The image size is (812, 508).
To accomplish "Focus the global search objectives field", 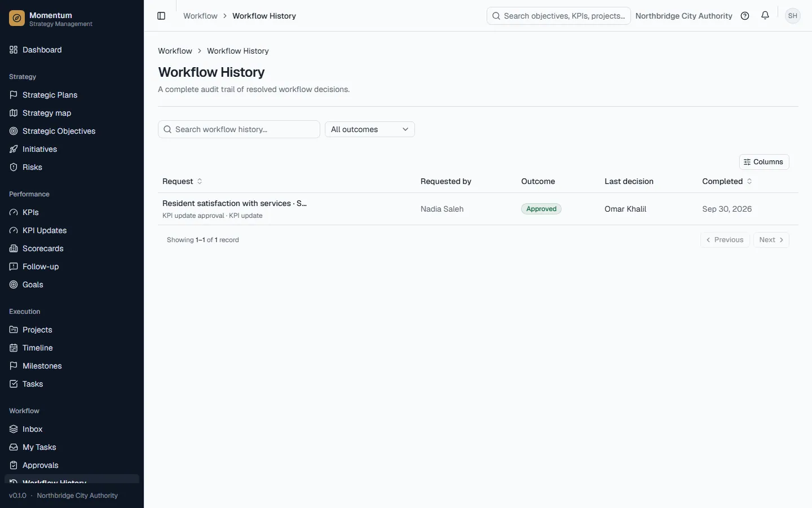I will (559, 16).
